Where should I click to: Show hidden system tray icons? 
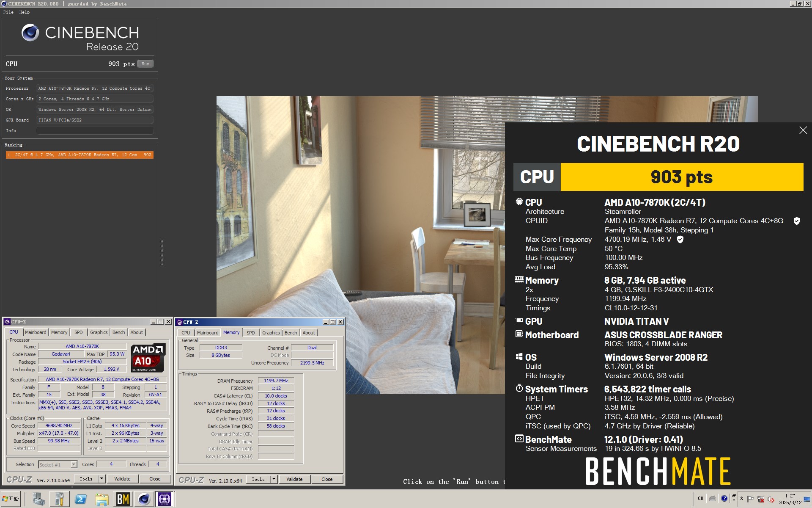pyautogui.click(x=741, y=499)
